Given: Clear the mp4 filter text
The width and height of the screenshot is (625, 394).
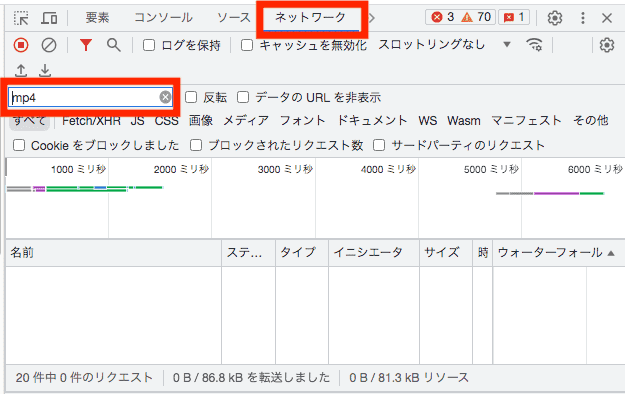Looking at the screenshot, I should (x=165, y=97).
